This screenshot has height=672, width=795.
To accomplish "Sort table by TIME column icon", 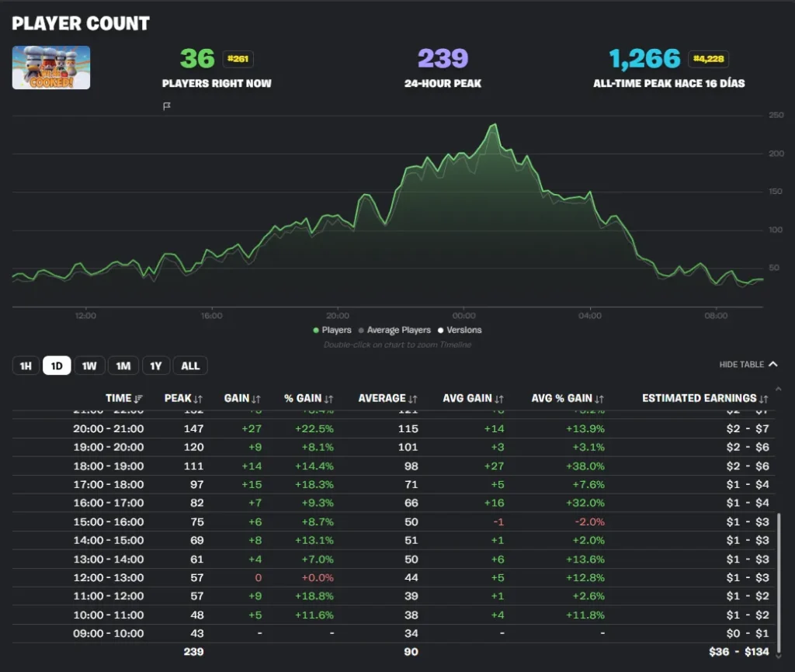I will pyautogui.click(x=138, y=398).
